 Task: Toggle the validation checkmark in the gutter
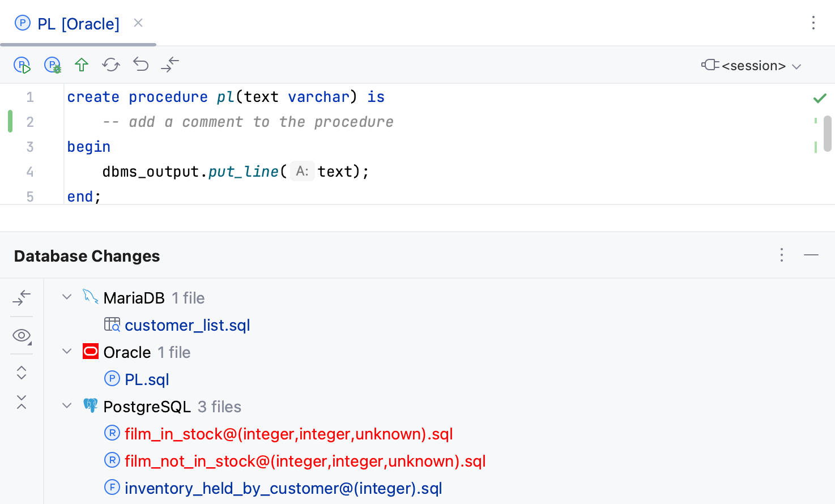[820, 97]
